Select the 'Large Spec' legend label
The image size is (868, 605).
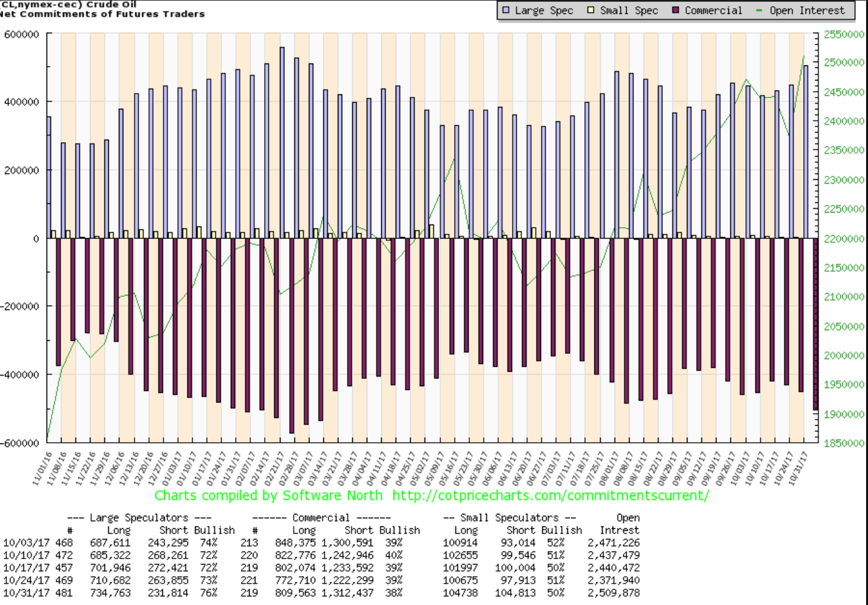tap(544, 11)
